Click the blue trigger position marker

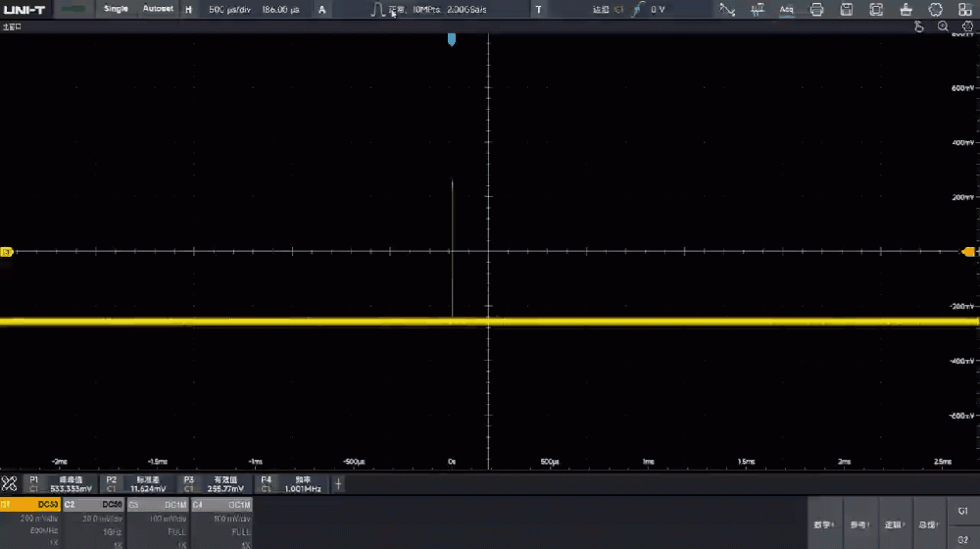[452, 39]
